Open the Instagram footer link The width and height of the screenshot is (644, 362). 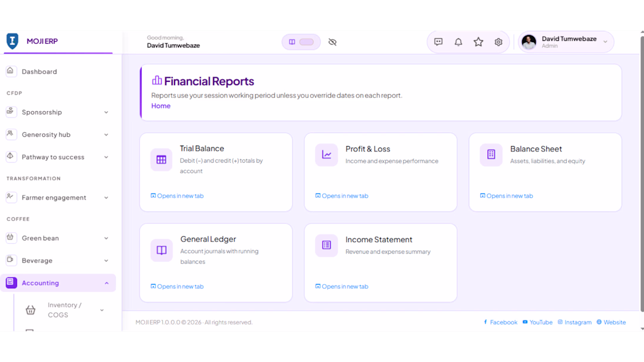[x=574, y=322]
